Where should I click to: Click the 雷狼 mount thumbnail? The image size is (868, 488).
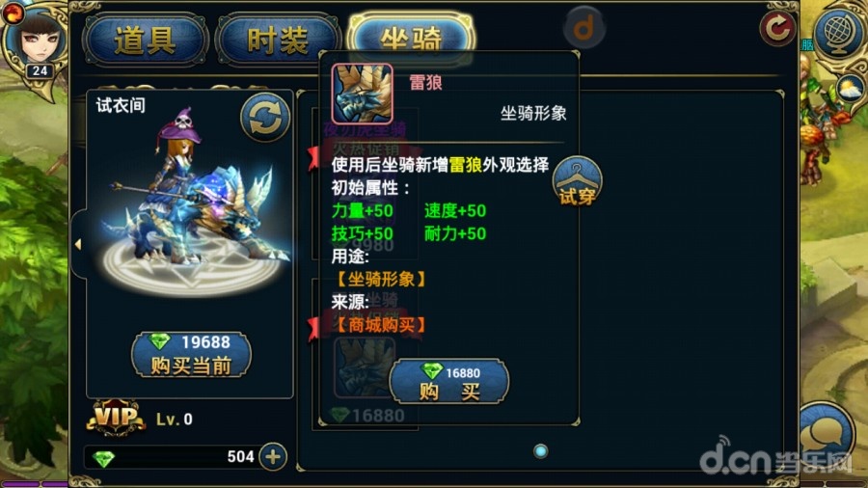point(362,93)
